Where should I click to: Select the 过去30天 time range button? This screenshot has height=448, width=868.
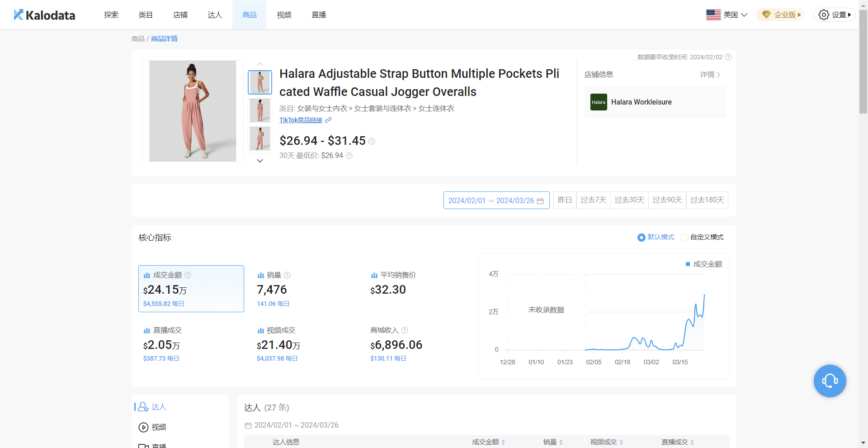(x=629, y=200)
